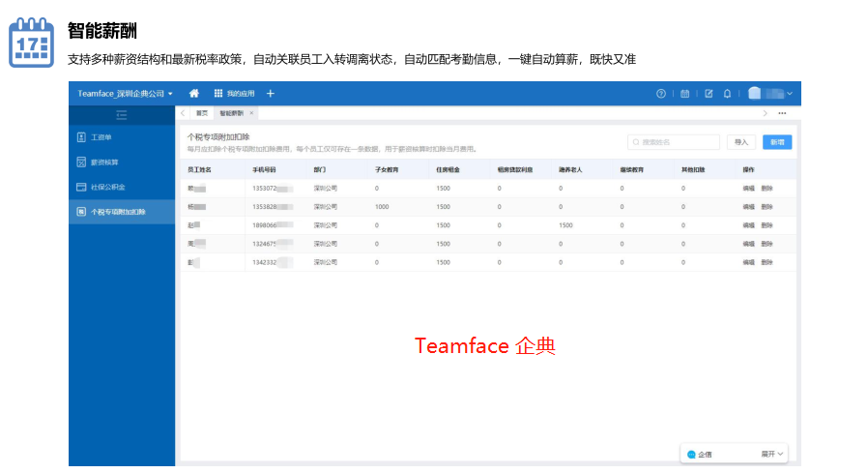The image size is (868, 473).
Task: Collapse the sidebar with the hamburger icon
Action: tap(122, 115)
